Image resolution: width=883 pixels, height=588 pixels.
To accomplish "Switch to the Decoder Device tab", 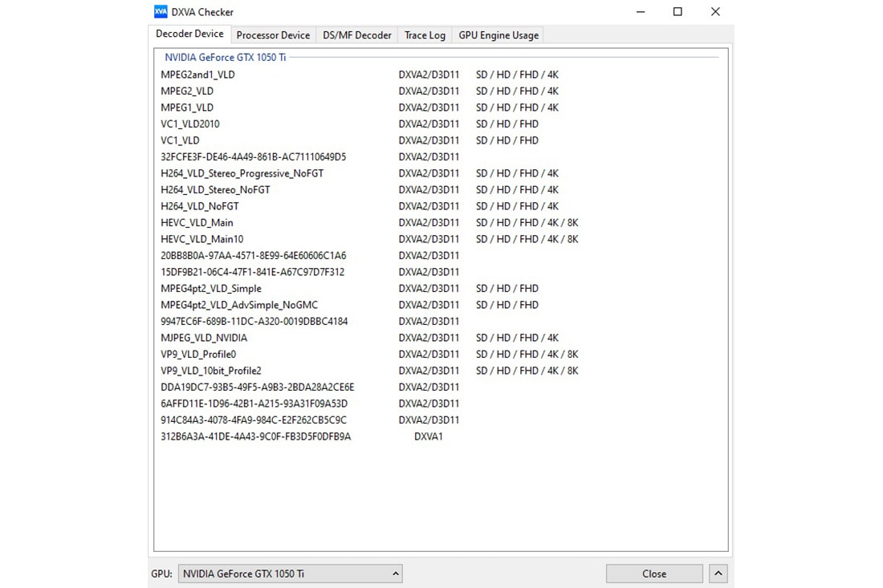I will point(189,34).
